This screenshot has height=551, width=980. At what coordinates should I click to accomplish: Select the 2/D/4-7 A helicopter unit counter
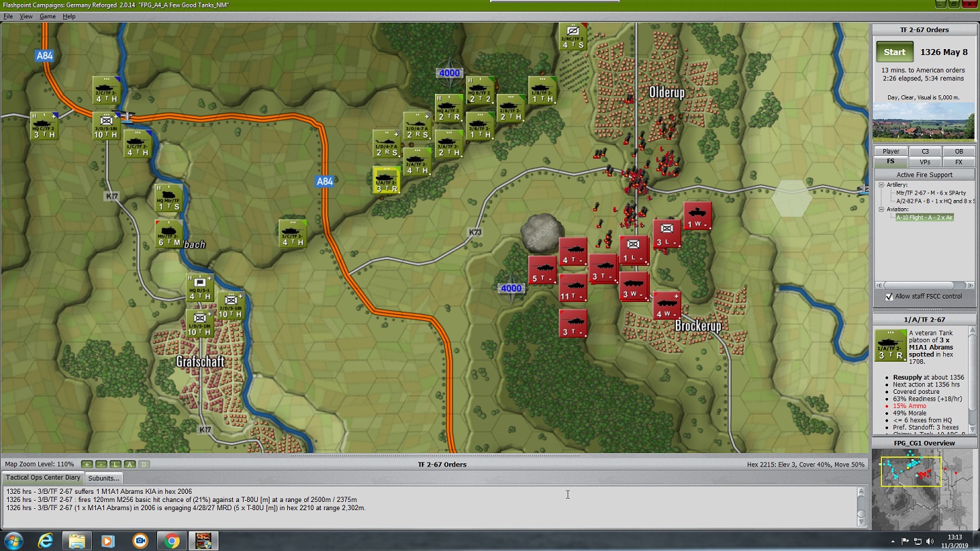(x=417, y=126)
